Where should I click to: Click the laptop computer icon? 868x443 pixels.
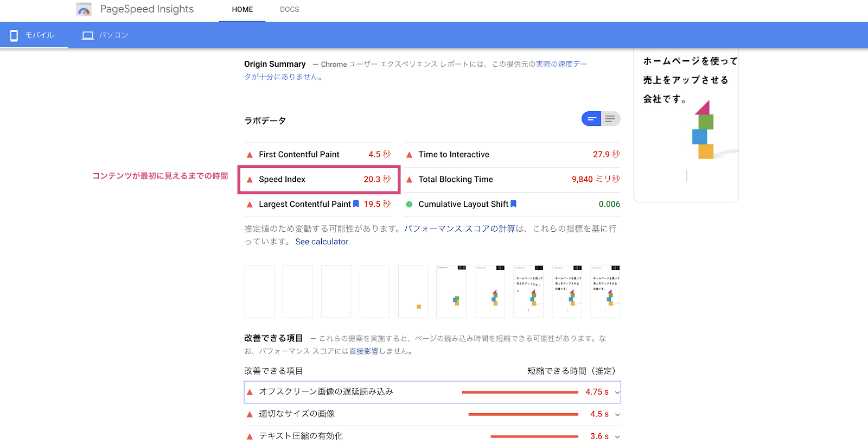pos(88,35)
